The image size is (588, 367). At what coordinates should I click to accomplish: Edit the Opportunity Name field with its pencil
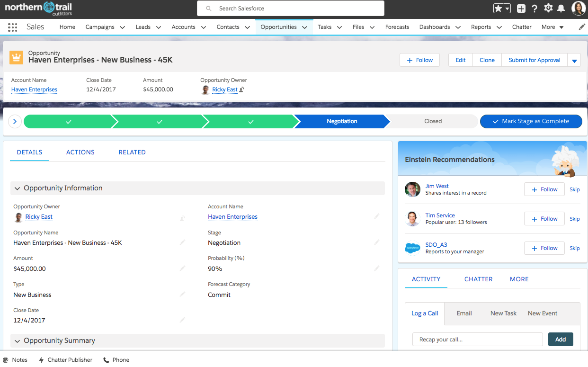pos(182,242)
